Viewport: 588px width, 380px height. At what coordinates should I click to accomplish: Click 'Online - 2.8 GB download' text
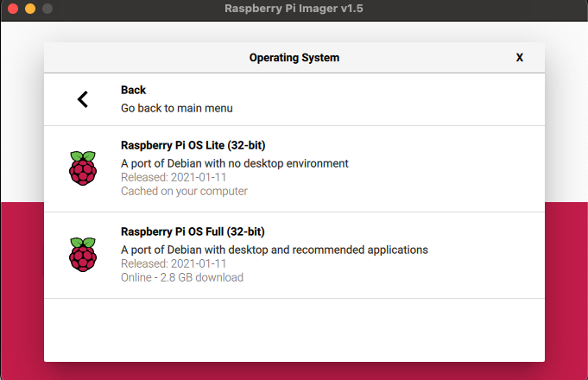click(x=182, y=277)
